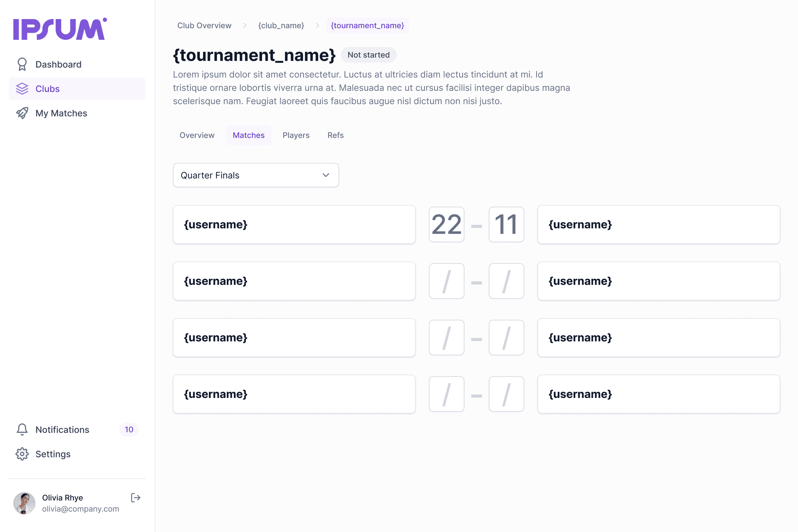Click the score box showing 22

point(447,224)
